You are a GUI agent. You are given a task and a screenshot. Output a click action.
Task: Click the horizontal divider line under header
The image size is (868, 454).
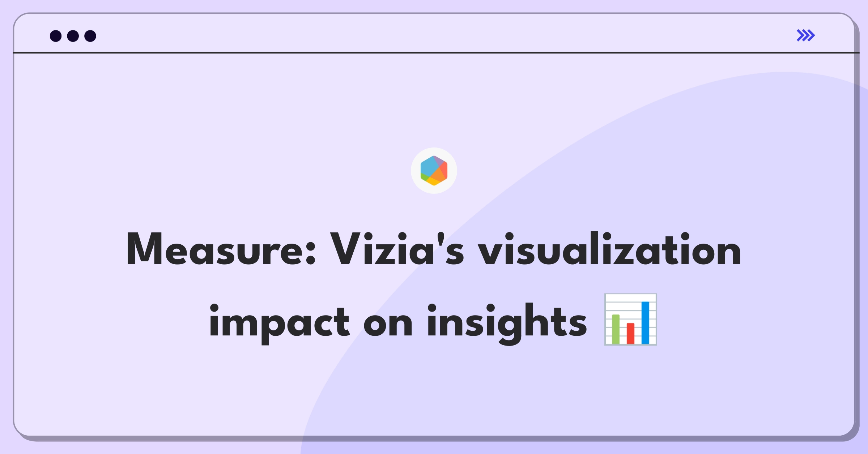tap(436, 53)
